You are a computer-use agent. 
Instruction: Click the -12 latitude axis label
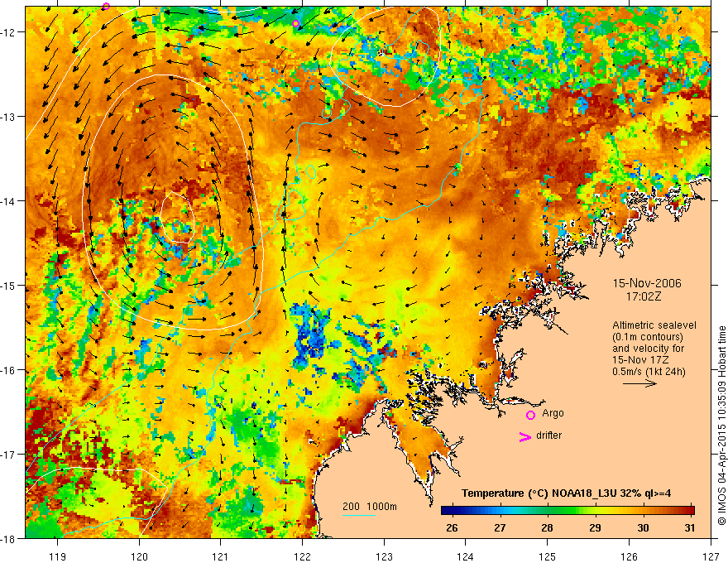(9, 32)
